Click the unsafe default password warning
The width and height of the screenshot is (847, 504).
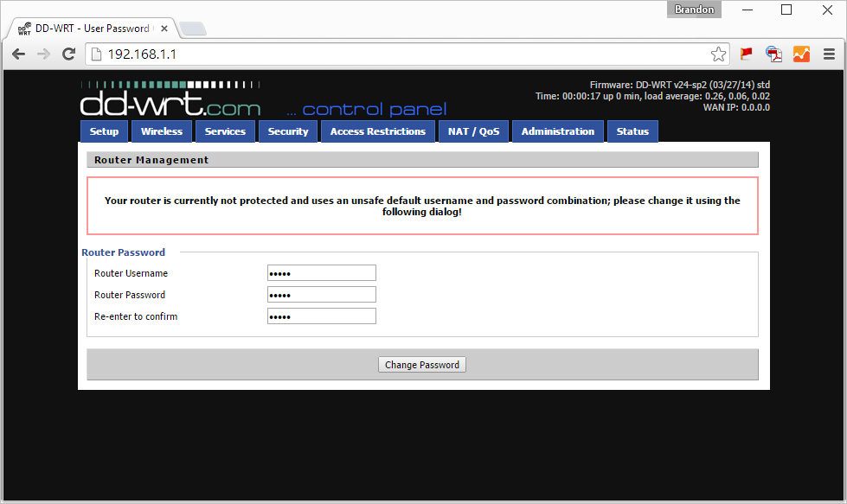click(x=422, y=206)
